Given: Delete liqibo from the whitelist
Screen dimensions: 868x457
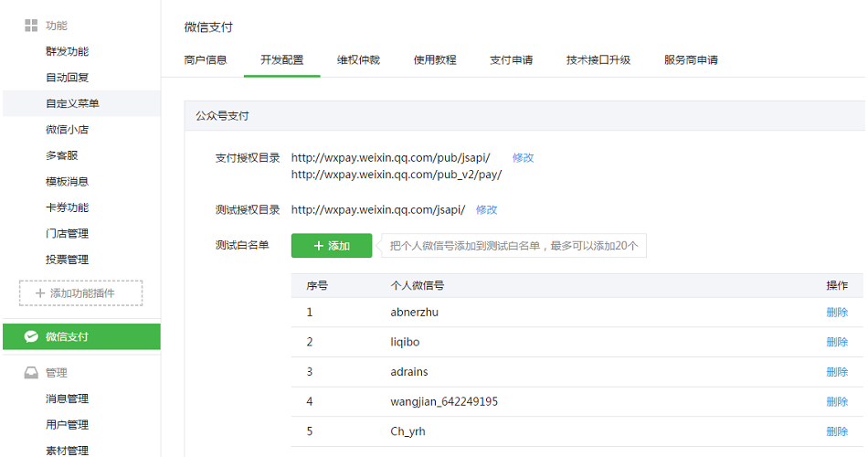Looking at the screenshot, I should [837, 343].
